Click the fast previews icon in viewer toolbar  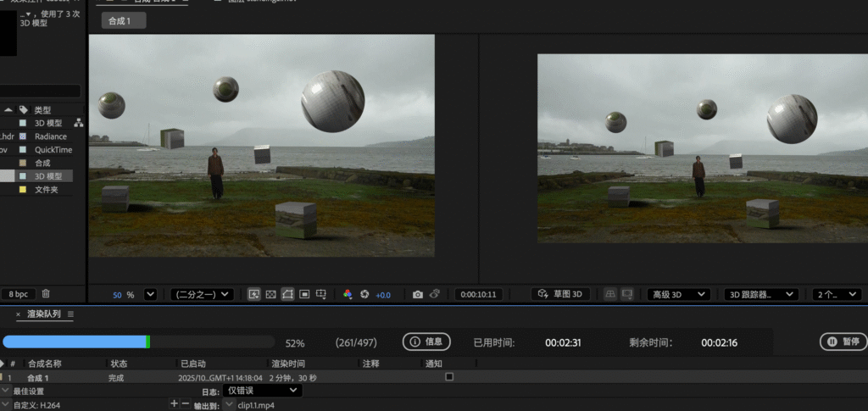point(253,294)
